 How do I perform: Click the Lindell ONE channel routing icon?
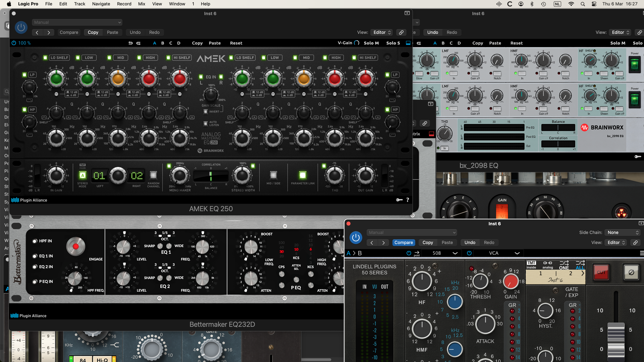[x=564, y=265]
